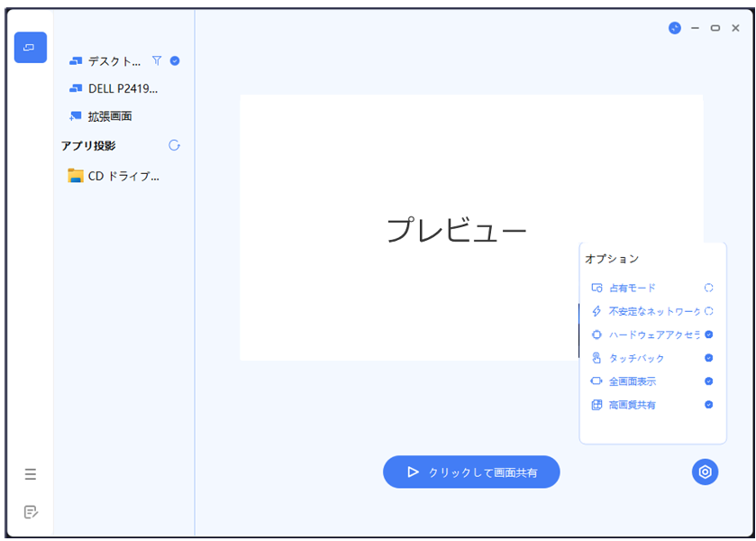Click the 占有モード icon
The height and width of the screenshot is (541, 756).
click(x=597, y=289)
